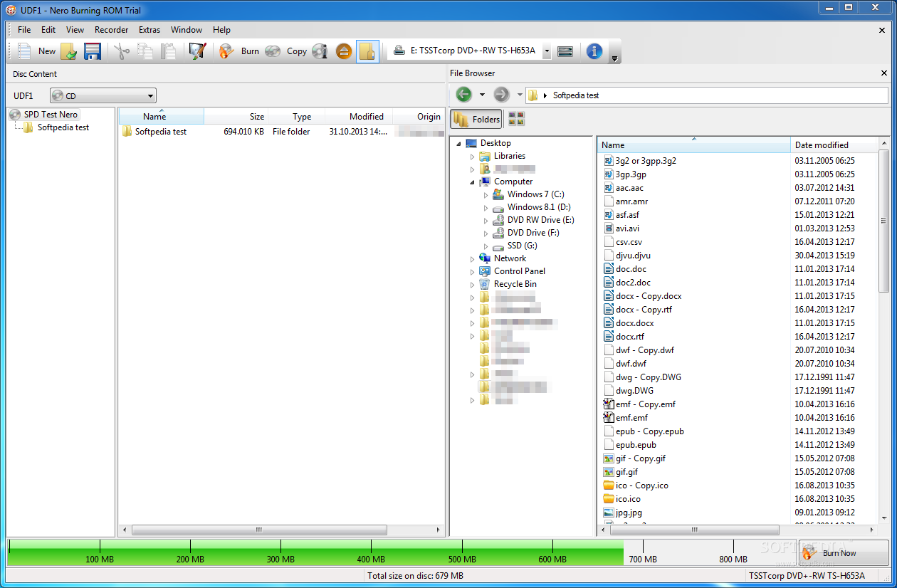Click the Cut scissors icon
The height and width of the screenshot is (588, 897).
point(122,51)
